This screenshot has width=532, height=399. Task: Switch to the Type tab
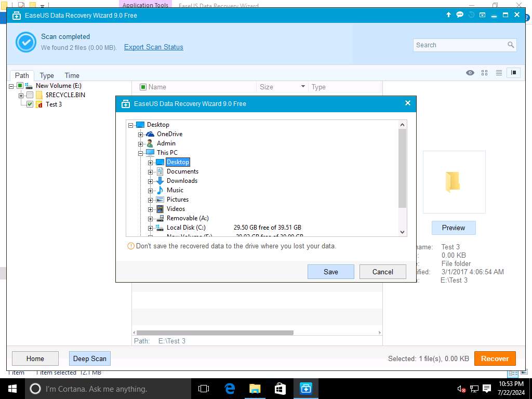47,75
